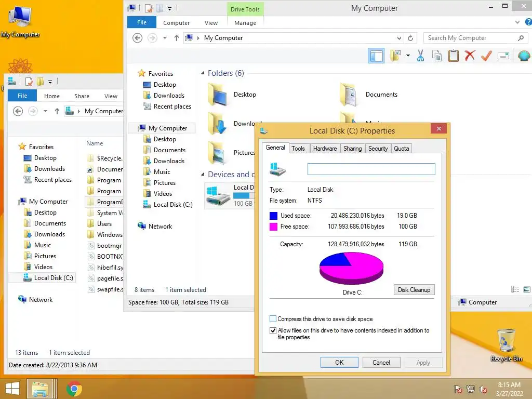Click the Rename card icon in the toolbar
532x399 pixels.
click(x=503, y=56)
